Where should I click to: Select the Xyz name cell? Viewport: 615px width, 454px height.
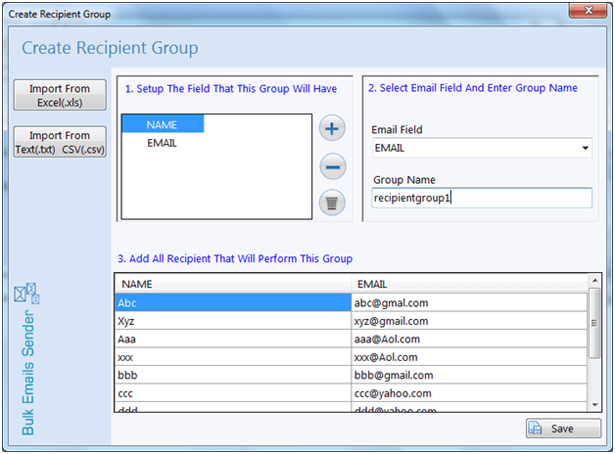pos(233,321)
